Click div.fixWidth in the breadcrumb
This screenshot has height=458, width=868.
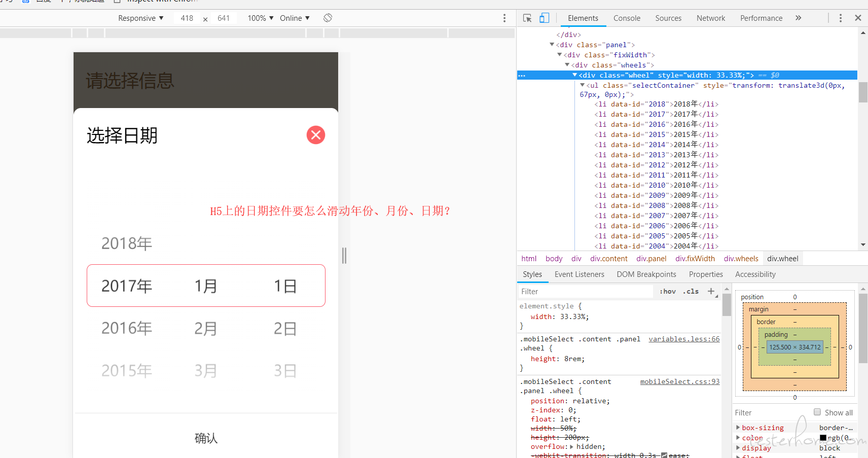pos(695,259)
